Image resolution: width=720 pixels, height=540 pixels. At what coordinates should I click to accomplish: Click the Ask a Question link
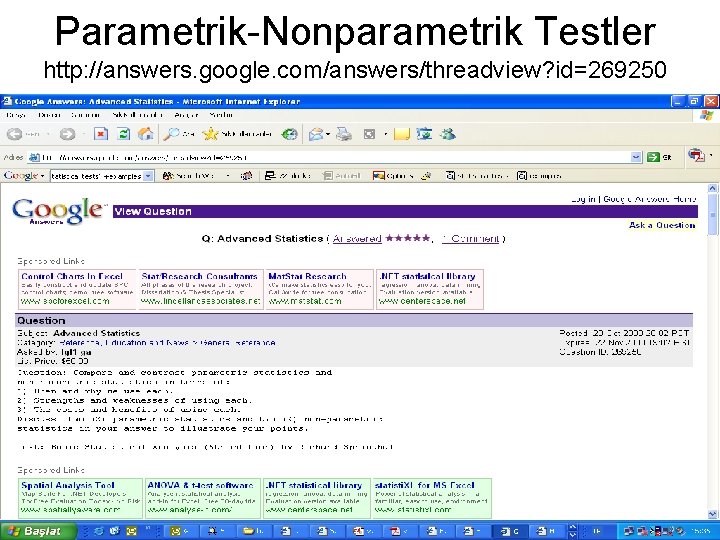tap(662, 225)
